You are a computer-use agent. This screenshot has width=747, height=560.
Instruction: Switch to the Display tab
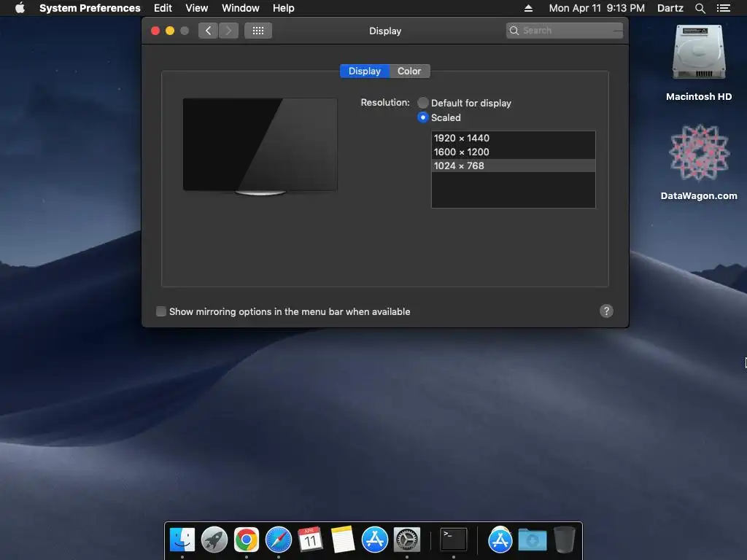point(365,71)
